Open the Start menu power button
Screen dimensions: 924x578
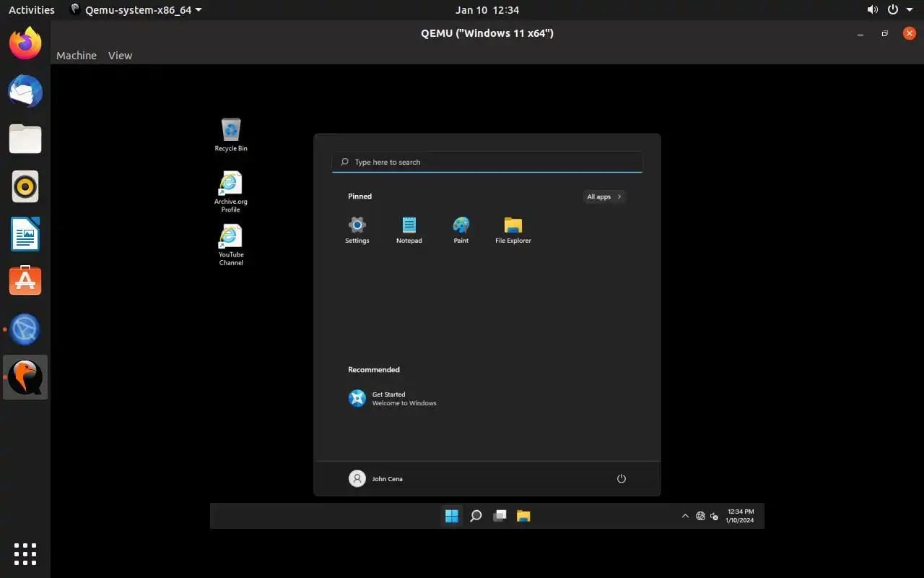(622, 479)
